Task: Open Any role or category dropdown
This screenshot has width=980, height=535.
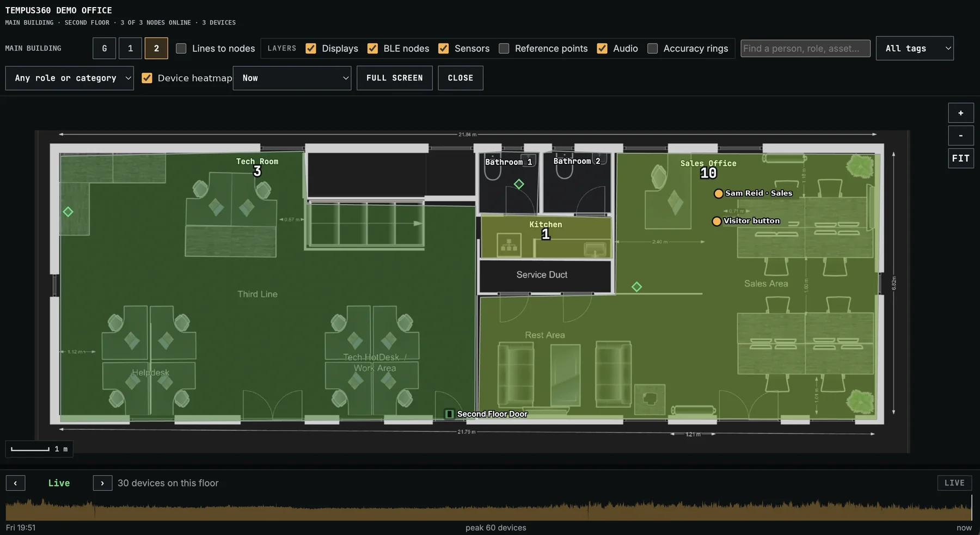Action: [70, 78]
